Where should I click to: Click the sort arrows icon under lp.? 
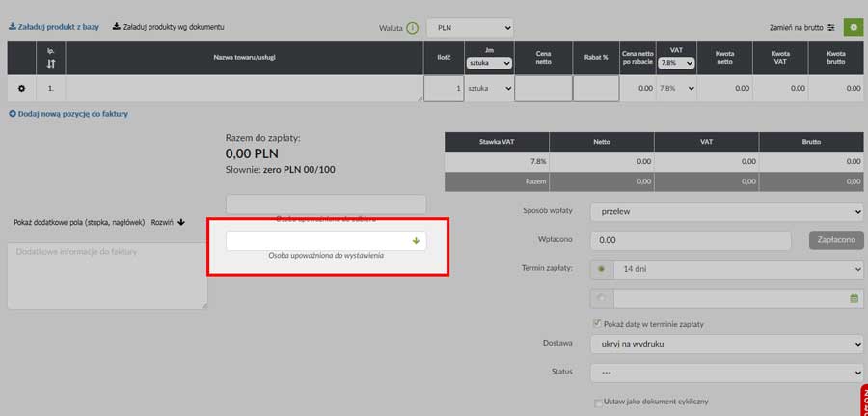tap(50, 64)
